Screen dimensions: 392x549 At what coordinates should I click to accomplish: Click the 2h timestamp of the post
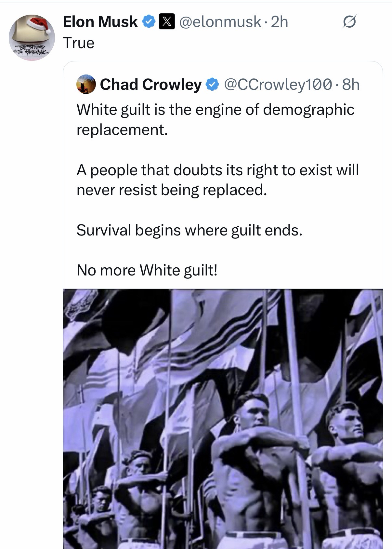280,22
